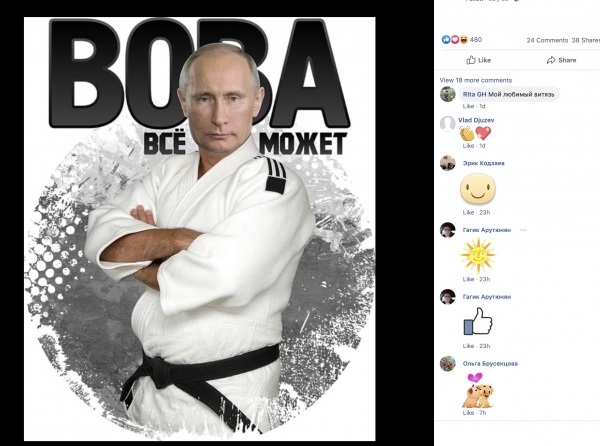This screenshot has width=600, height=446.
Task: Expand View 18 more comments
Action: tap(476, 80)
